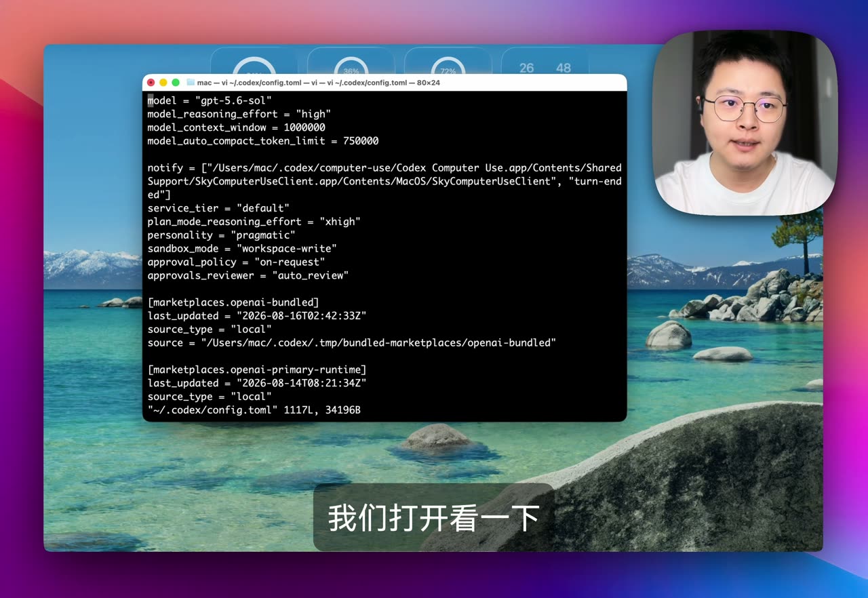This screenshot has width=868, height=598.
Task: Select the plan_mode_reasoning_effort = "xhigh" line
Action: (x=254, y=222)
